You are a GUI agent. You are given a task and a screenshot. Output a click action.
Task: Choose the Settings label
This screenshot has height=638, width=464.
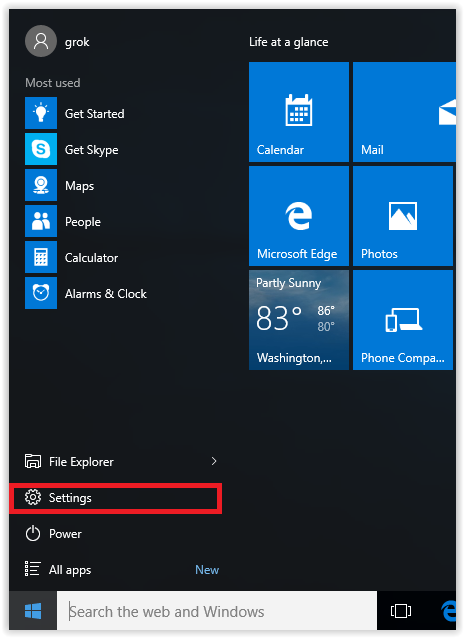click(x=70, y=498)
